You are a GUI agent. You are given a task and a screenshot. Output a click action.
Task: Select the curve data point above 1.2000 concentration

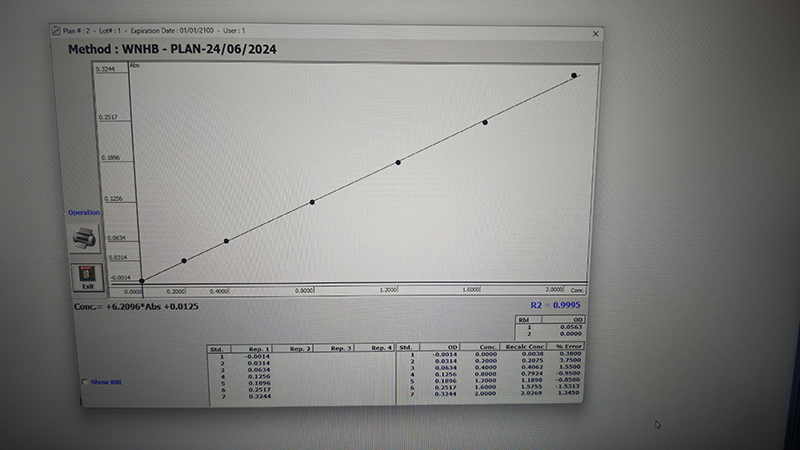398,163
